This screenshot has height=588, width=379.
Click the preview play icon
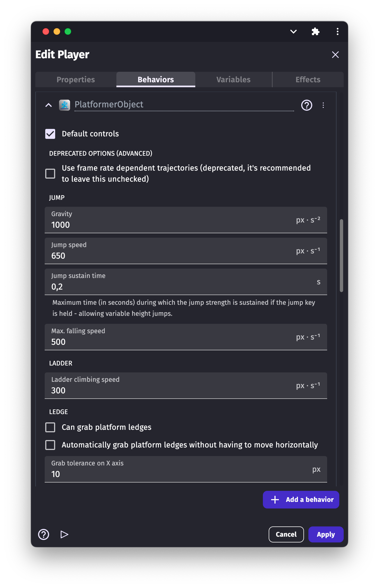click(64, 534)
